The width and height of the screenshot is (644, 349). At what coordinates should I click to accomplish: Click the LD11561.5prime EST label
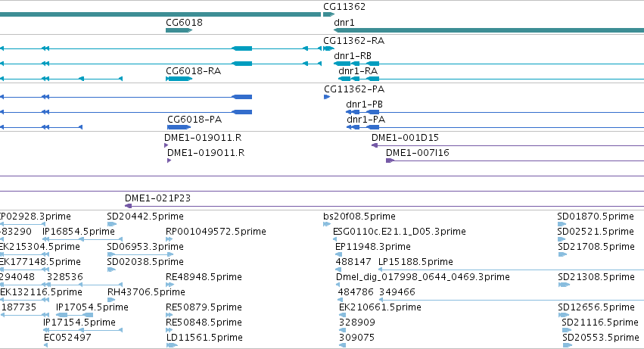pos(204,338)
